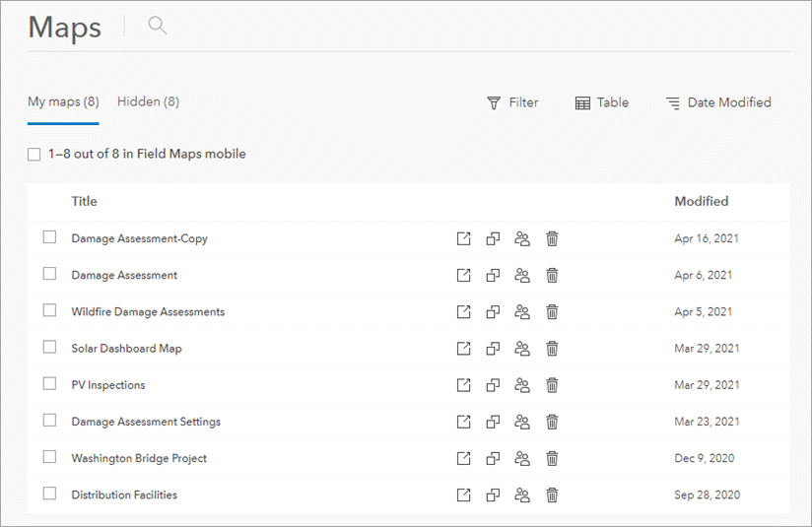Open the PV Inspections title link
Viewport: 812px width, 527px height.
tap(108, 385)
